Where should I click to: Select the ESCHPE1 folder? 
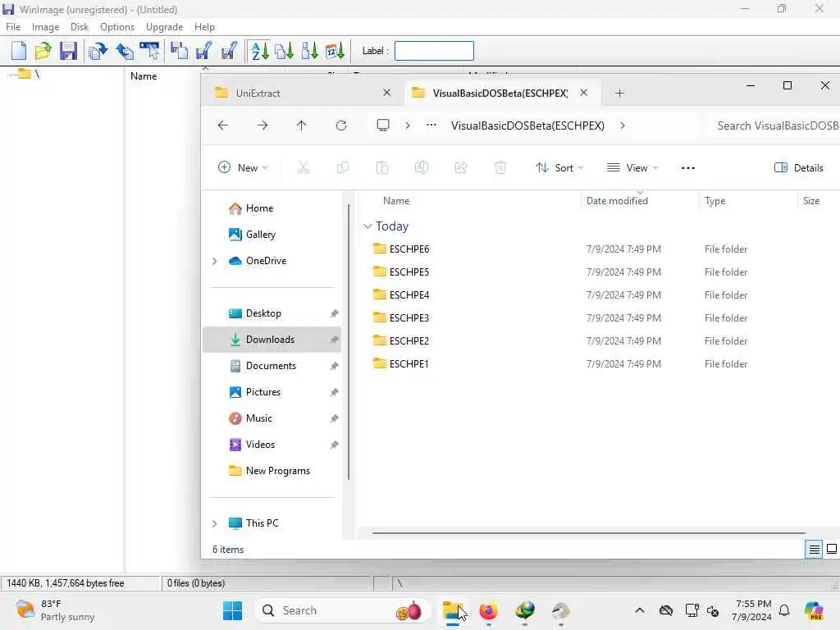click(x=409, y=364)
